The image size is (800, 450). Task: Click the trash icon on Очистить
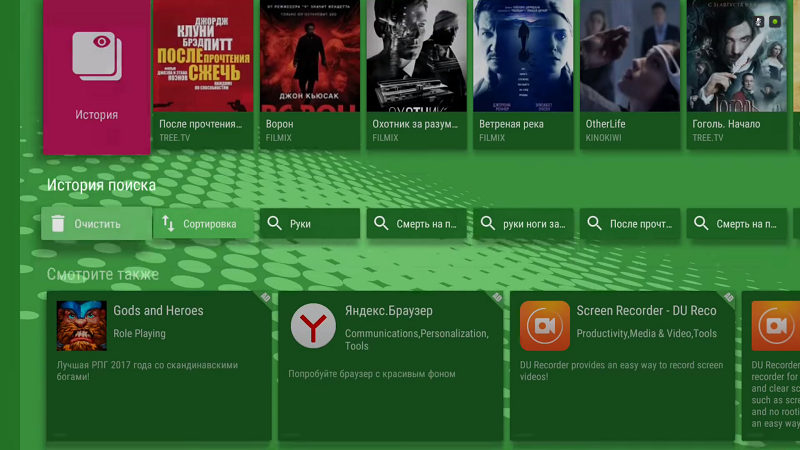click(58, 224)
